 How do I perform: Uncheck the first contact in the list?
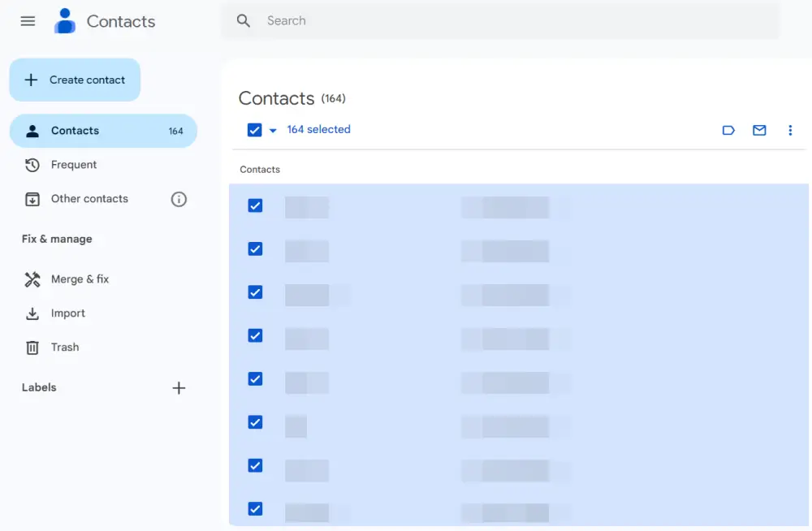[255, 205]
